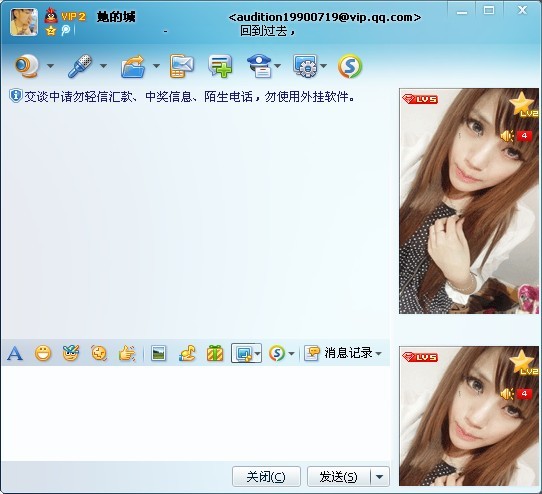Click the audition19900719@vip.qq.com email address
The width and height of the screenshot is (542, 494).
[325, 17]
